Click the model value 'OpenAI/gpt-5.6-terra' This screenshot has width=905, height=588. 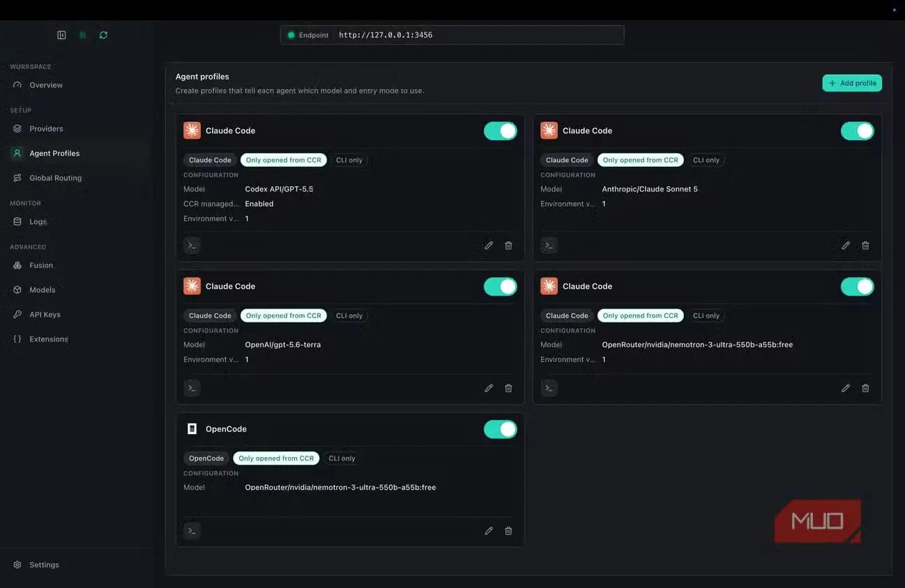click(x=283, y=345)
